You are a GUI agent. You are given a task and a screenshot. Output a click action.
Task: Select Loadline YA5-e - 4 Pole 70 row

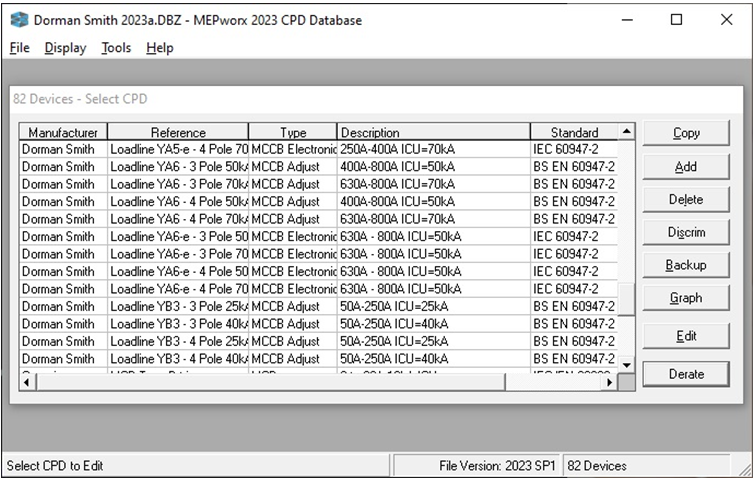coord(318,149)
